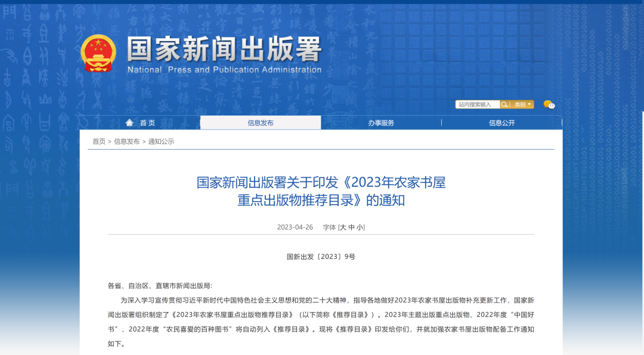This screenshot has width=644, height=355.
Task: Open the 办事服务 navigation tab
Action: coord(381,123)
